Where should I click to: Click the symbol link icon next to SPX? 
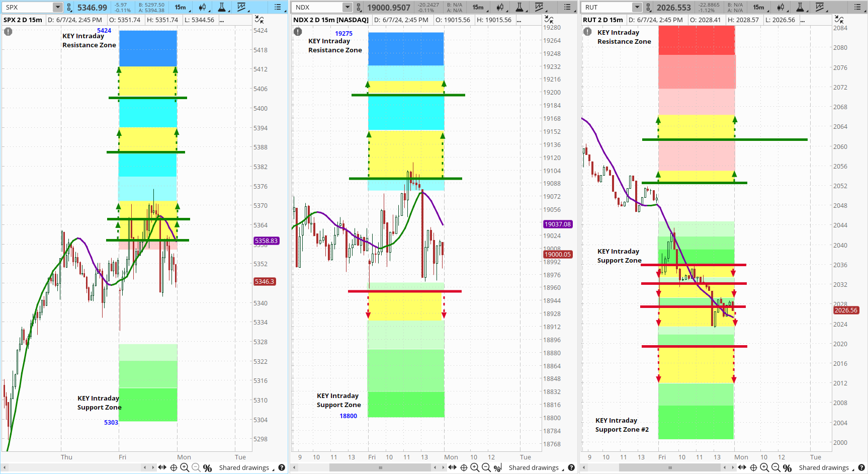pyautogui.click(x=69, y=7)
